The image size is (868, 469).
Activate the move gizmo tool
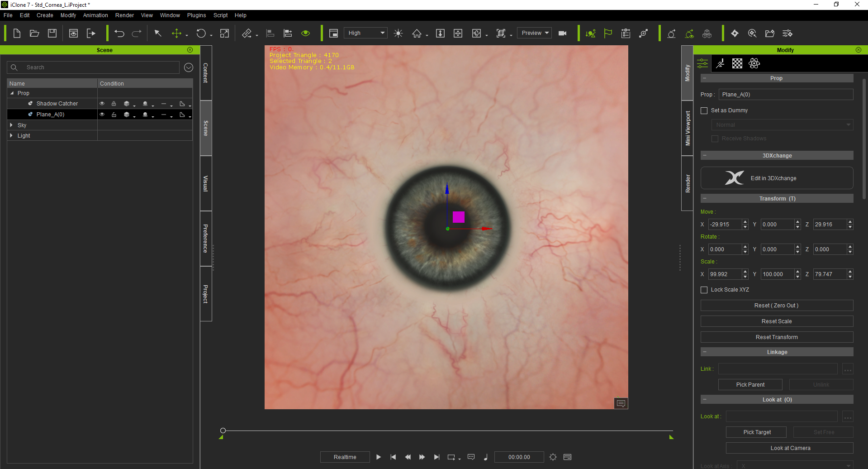pyautogui.click(x=176, y=33)
